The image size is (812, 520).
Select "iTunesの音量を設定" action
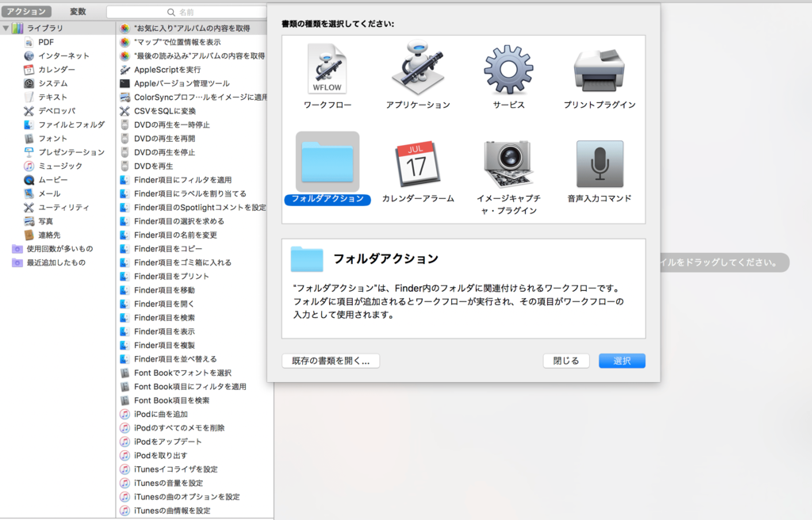[168, 484]
